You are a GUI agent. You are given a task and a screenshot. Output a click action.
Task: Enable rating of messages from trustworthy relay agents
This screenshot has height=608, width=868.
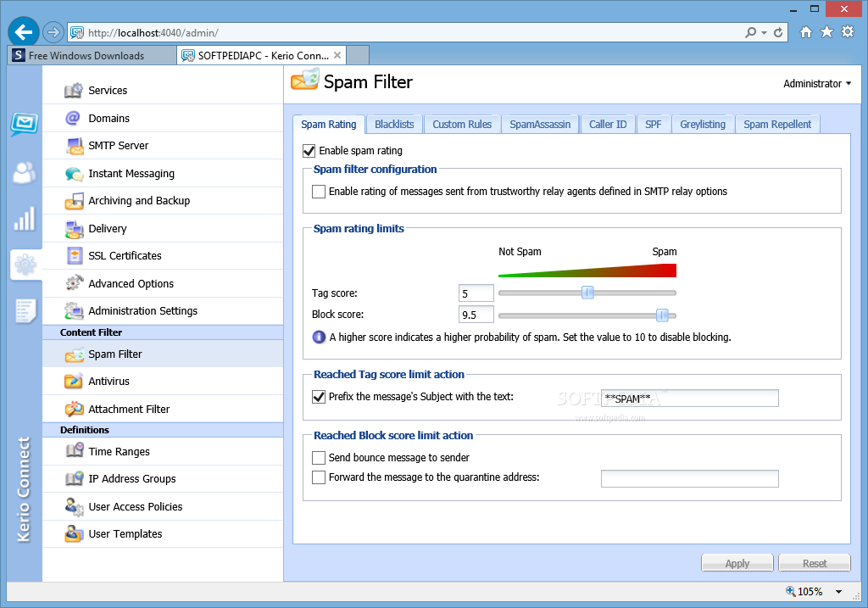[319, 192]
